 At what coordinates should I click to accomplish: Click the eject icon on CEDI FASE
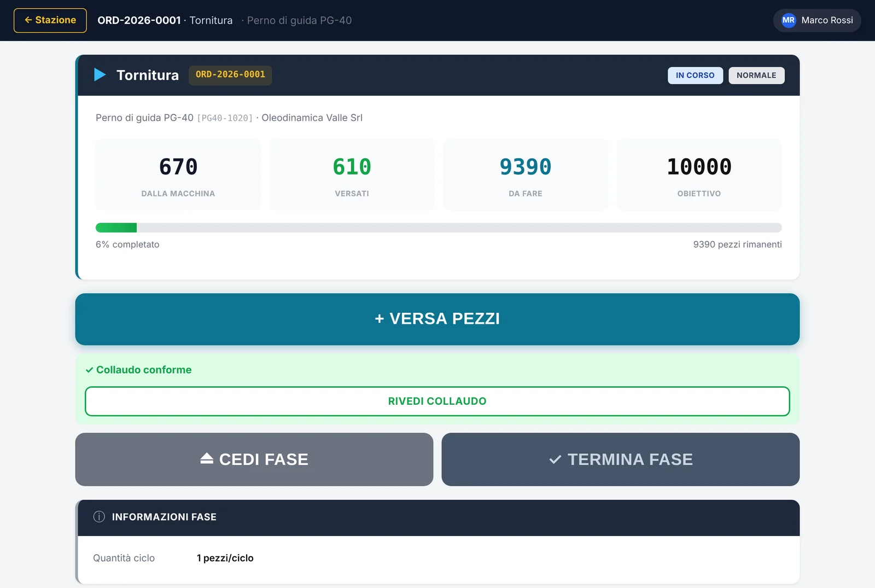click(207, 458)
